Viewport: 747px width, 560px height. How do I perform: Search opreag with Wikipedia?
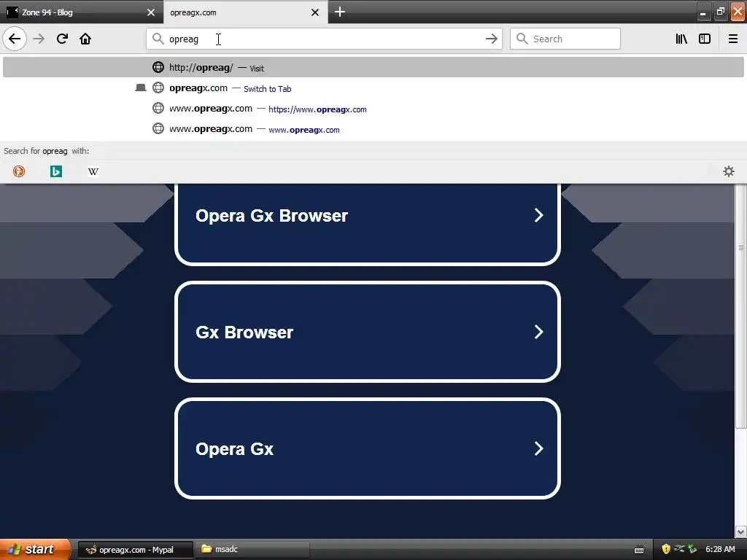(93, 171)
